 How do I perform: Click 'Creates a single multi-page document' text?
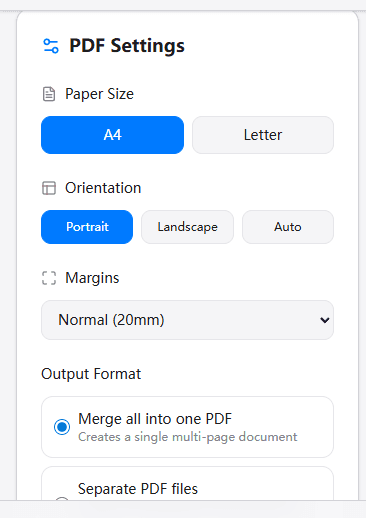click(187, 437)
